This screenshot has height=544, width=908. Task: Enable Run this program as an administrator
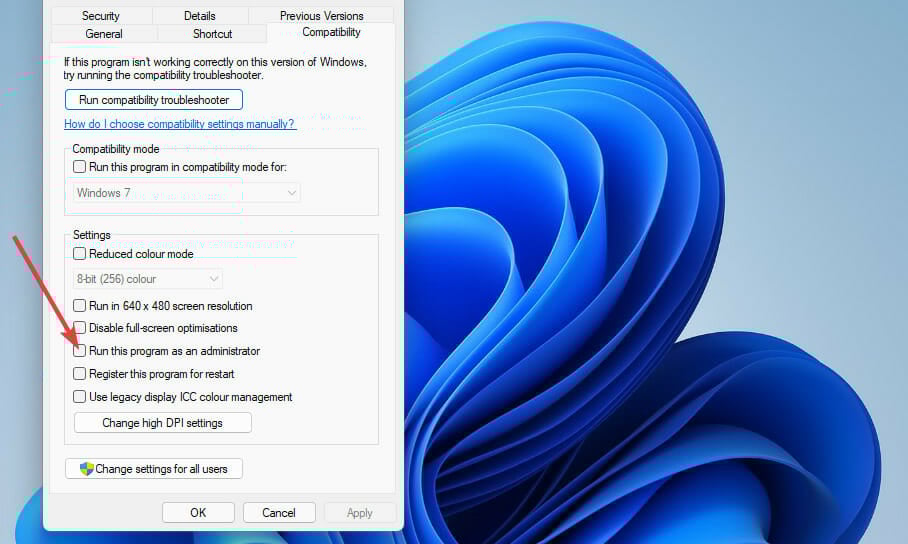click(79, 351)
